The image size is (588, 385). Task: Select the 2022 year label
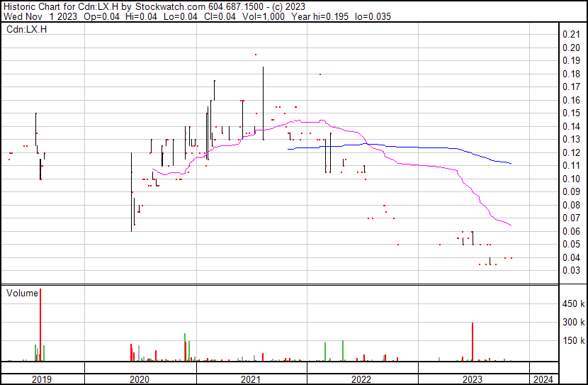point(361,379)
